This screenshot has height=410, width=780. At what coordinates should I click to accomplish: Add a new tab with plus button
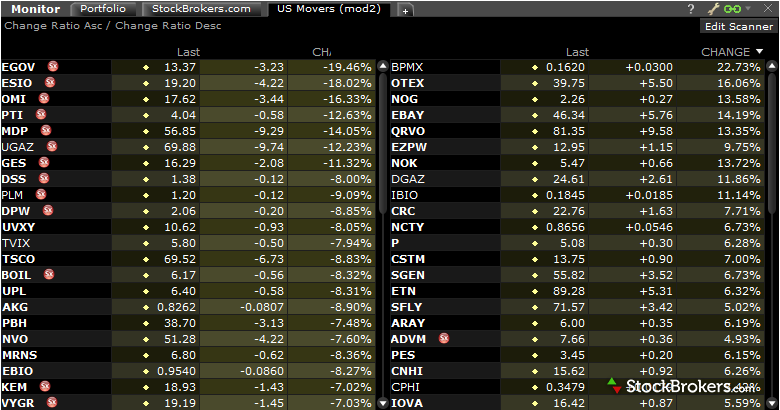[x=405, y=10]
